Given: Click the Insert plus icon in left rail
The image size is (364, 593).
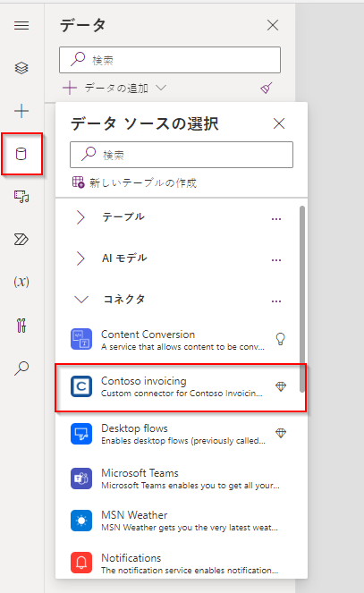Looking at the screenshot, I should [21, 111].
